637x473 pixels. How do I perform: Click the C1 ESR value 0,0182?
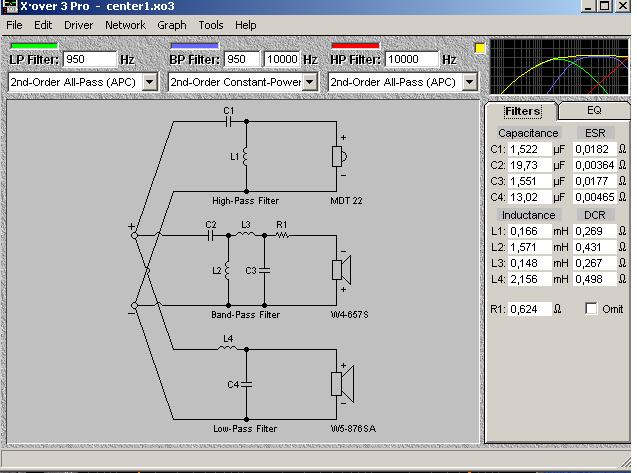(595, 149)
